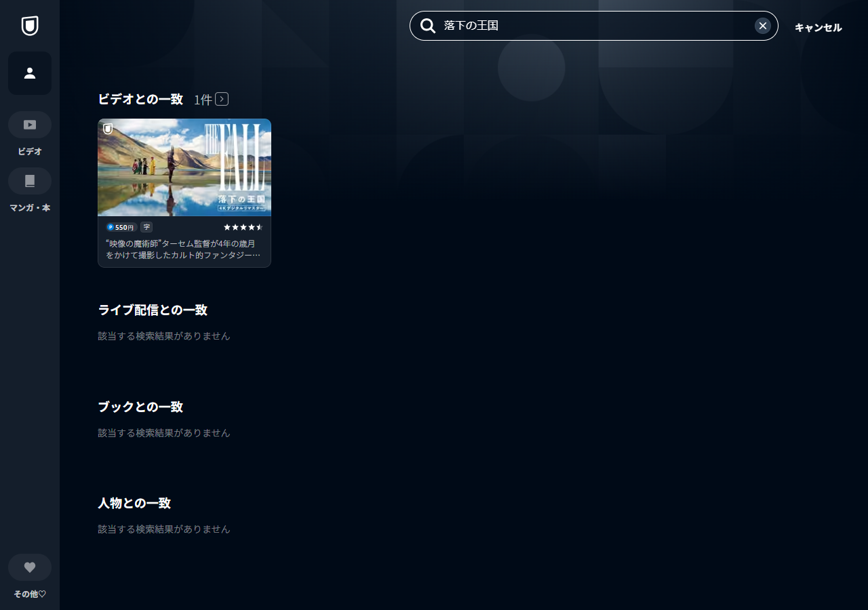Open the movie description starting “映像の魔術師”
This screenshot has width=868, height=610.
(183, 249)
